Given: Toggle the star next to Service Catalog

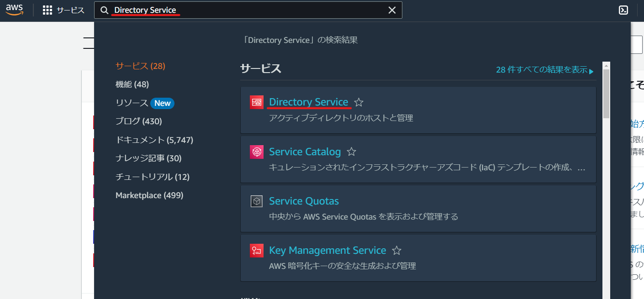Looking at the screenshot, I should point(351,151).
